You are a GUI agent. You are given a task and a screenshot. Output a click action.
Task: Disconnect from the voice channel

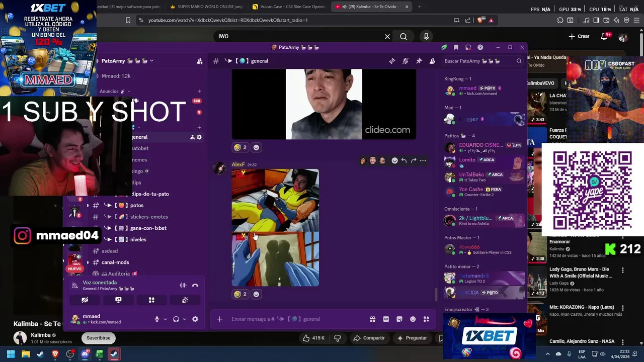coord(195,285)
